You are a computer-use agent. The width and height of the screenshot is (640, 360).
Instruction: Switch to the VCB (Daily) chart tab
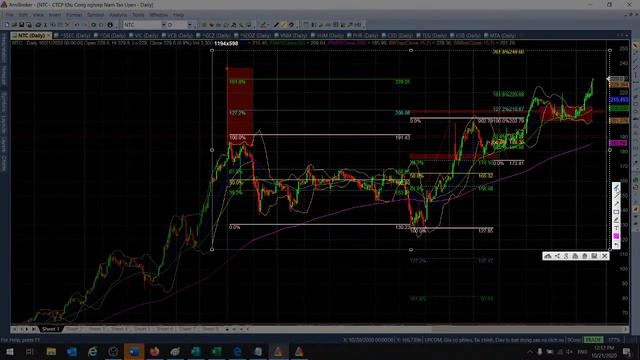point(178,36)
